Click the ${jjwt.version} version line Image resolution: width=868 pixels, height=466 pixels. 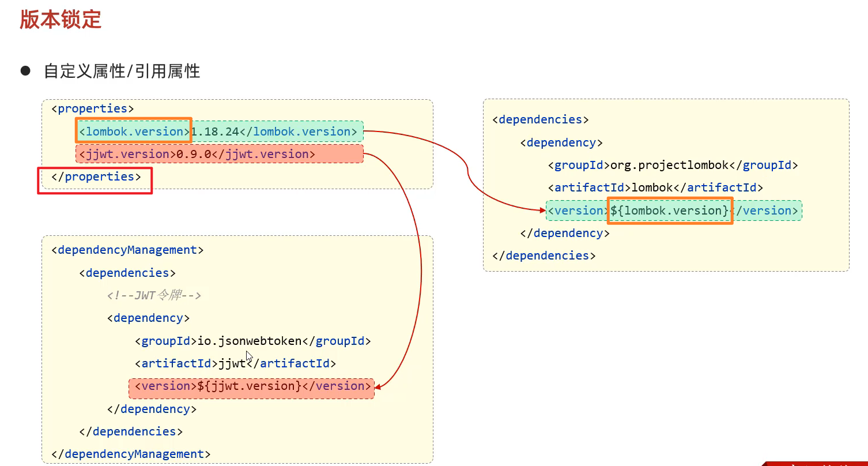tap(252, 386)
